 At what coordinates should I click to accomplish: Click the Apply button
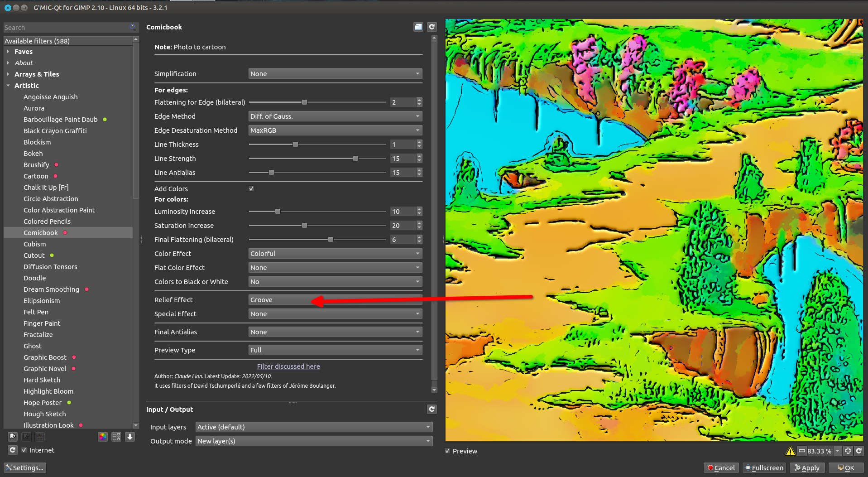pyautogui.click(x=807, y=468)
